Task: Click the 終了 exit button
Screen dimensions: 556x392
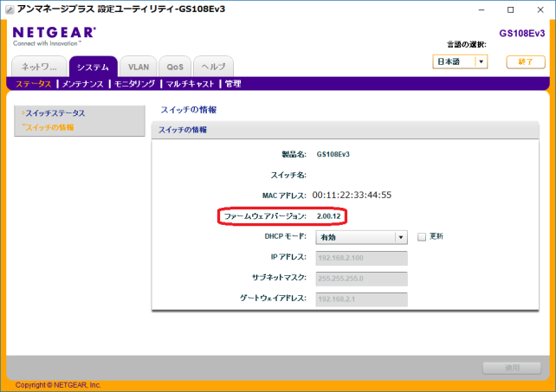Action: [x=526, y=62]
